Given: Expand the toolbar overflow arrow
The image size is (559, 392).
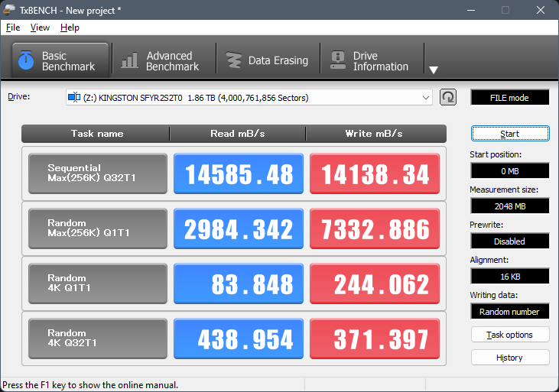Looking at the screenshot, I should (x=433, y=70).
